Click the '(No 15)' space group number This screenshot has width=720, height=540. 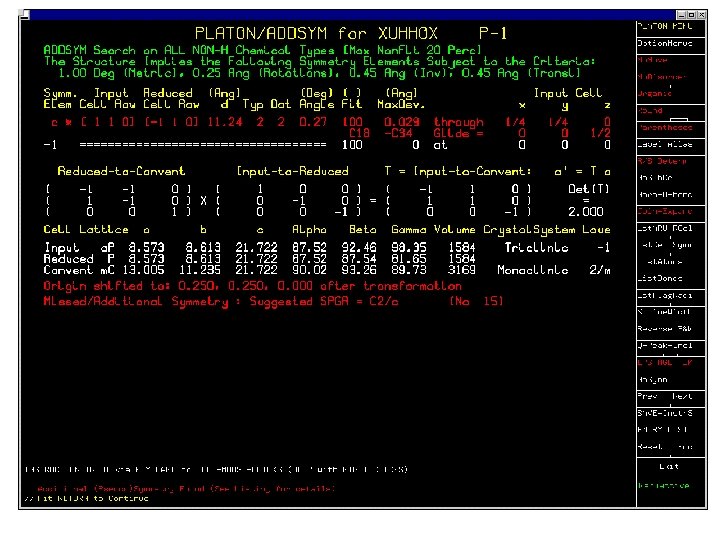tap(476, 302)
